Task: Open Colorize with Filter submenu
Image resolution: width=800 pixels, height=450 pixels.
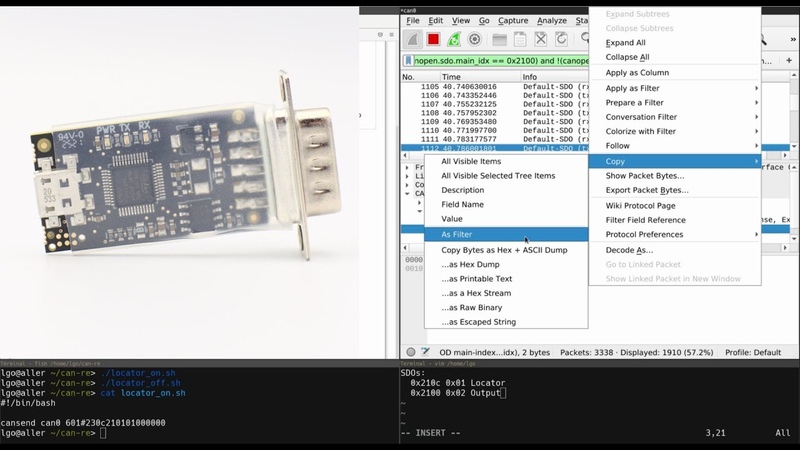Action: click(675, 131)
